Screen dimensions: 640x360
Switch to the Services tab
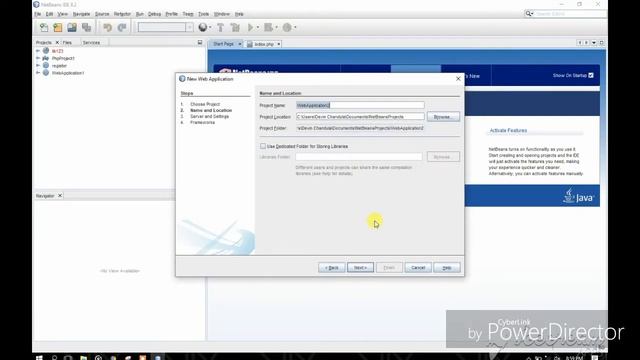coord(91,42)
